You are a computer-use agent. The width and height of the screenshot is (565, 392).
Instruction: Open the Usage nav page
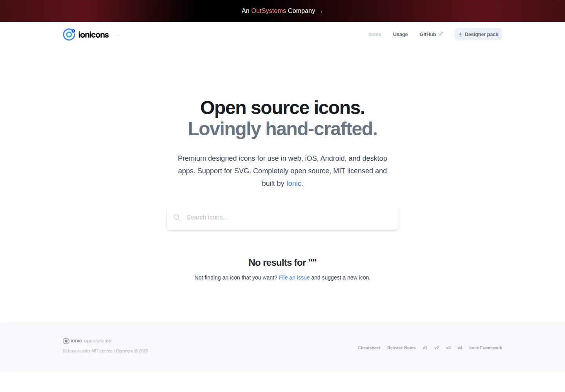click(400, 34)
